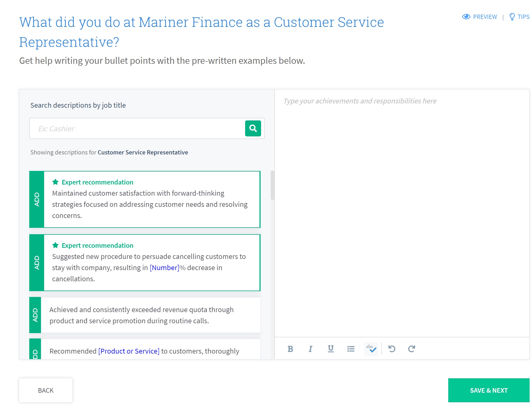532x415 pixels.
Task: Insert a bulleted list in editor
Action: click(351, 349)
